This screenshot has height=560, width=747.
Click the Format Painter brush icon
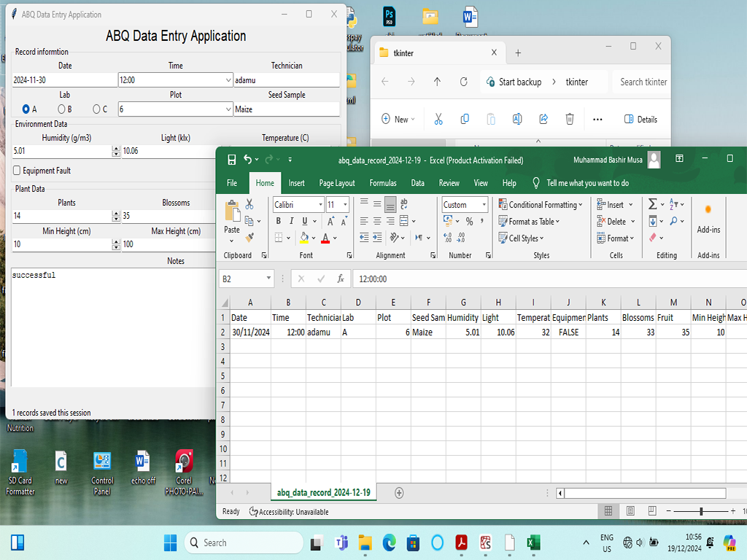click(x=249, y=238)
